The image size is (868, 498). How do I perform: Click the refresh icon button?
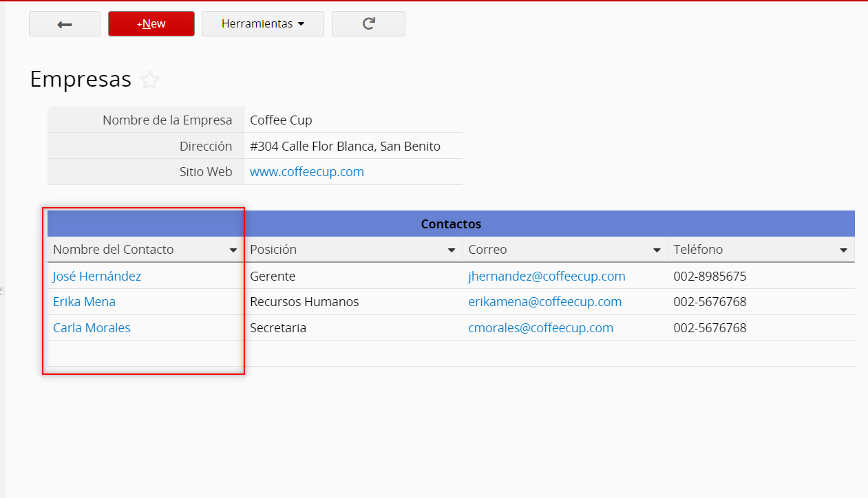(x=368, y=24)
